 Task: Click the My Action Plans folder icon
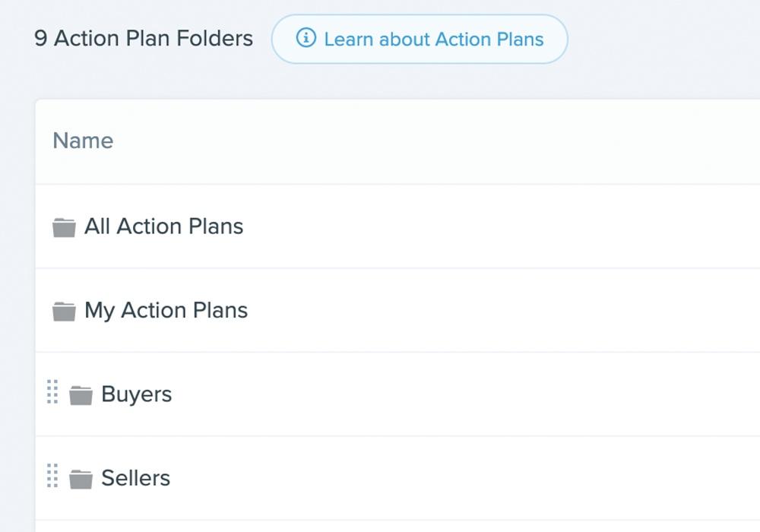(64, 311)
